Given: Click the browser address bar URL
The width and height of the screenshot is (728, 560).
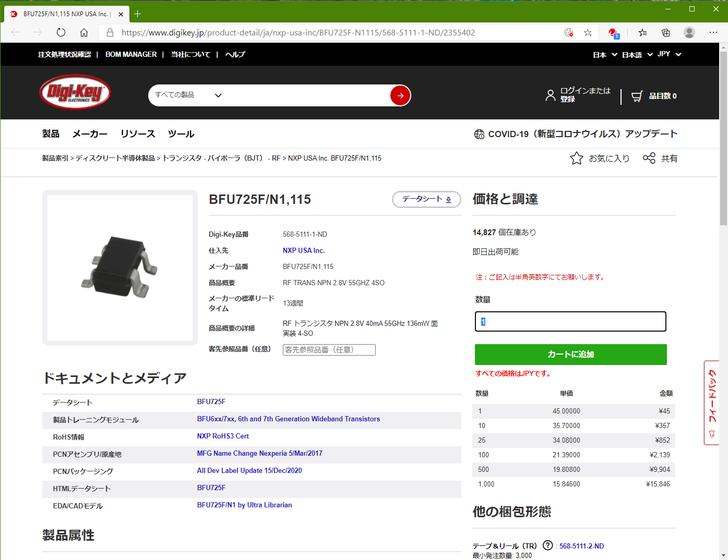Looking at the screenshot, I should [298, 32].
